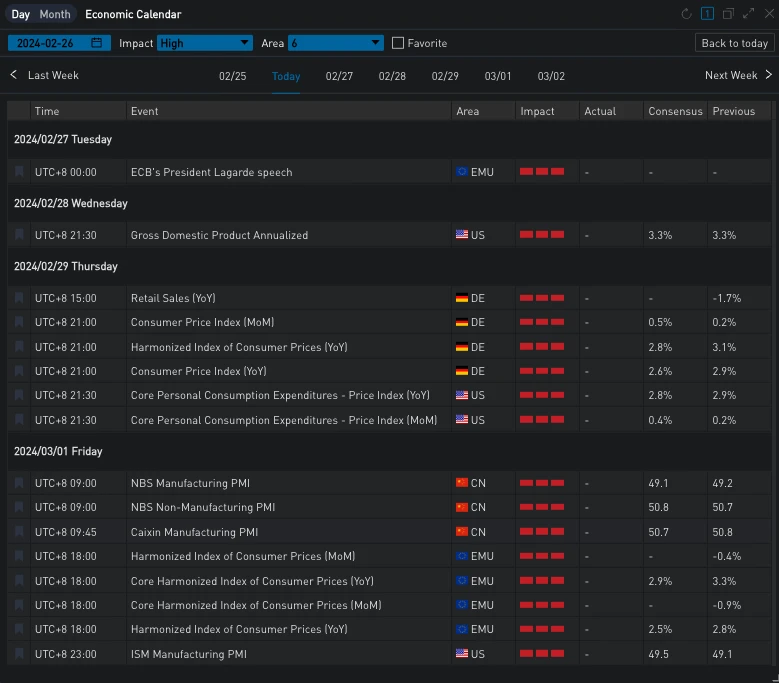This screenshot has height=683, width=779.
Task: Enable the Favorite checkbox
Action: point(398,43)
